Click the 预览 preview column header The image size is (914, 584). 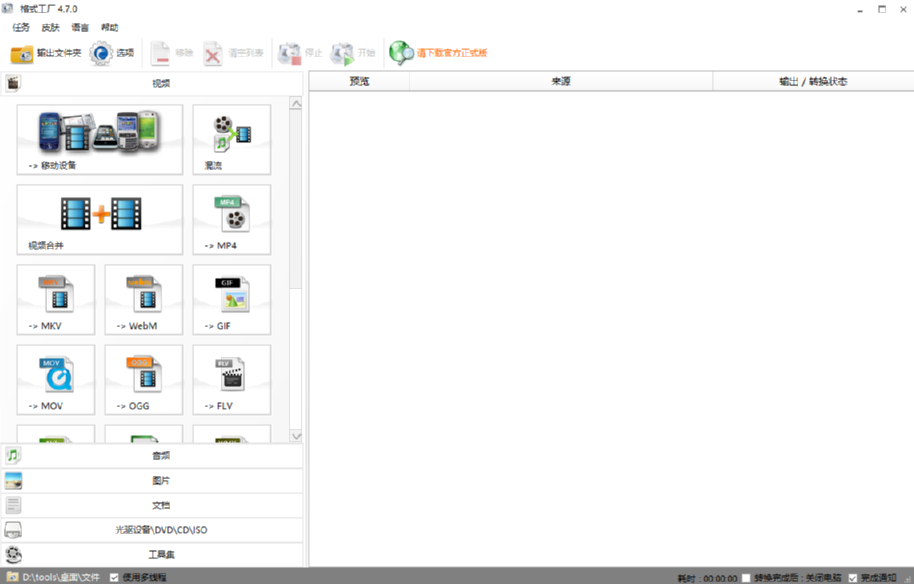(x=359, y=82)
